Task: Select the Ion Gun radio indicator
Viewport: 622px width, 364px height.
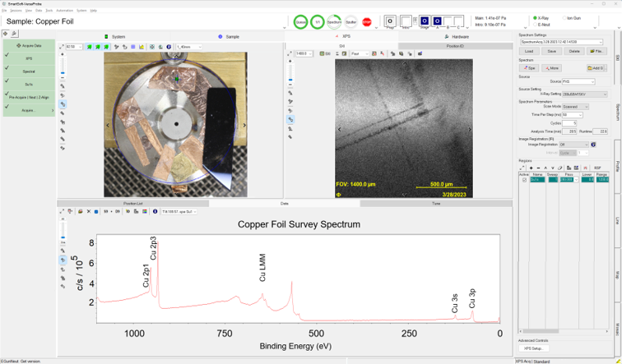Action: (566, 17)
